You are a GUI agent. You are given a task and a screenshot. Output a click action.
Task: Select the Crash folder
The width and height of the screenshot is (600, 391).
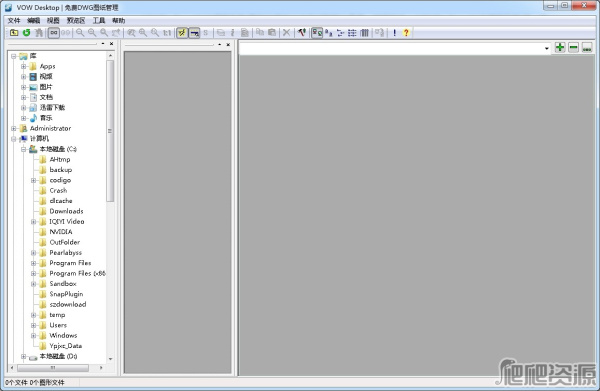(58, 191)
